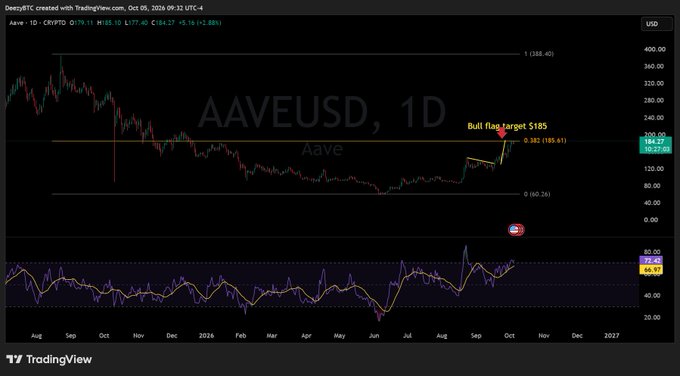Screen dimensions: 680x376
Task: Click the RSI moving average label 66.97
Action: click(650, 270)
